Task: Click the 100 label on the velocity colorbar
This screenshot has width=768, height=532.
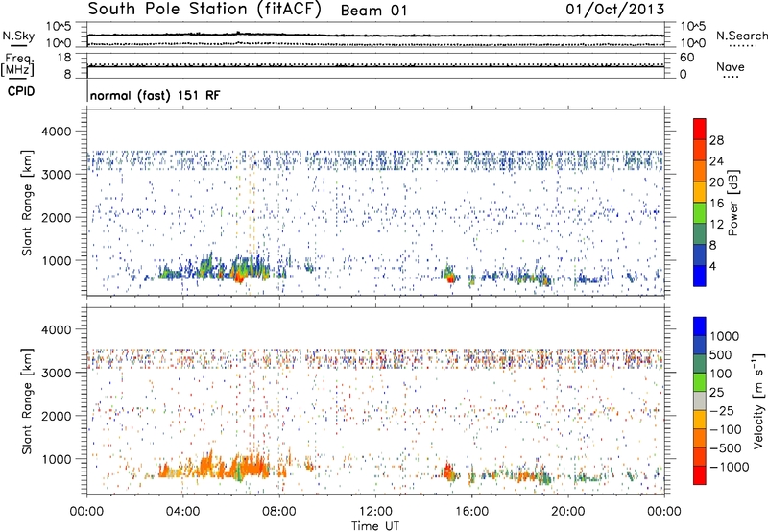Action: point(721,374)
